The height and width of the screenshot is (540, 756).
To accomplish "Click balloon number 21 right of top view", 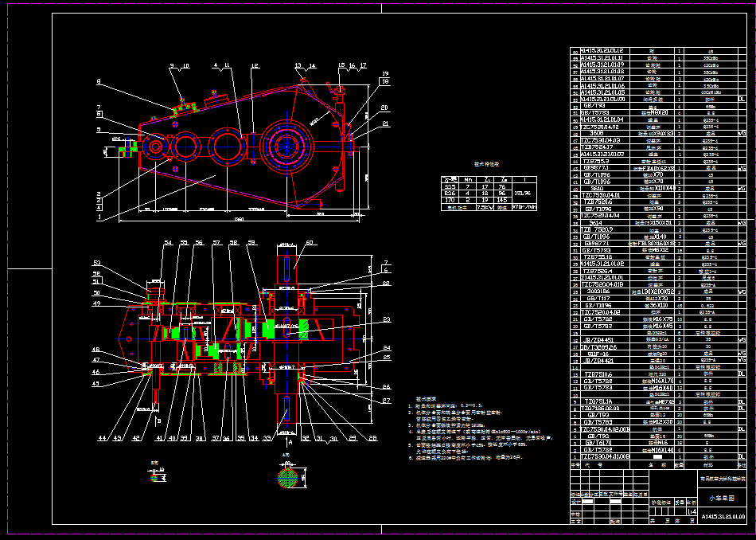I will click(385, 123).
